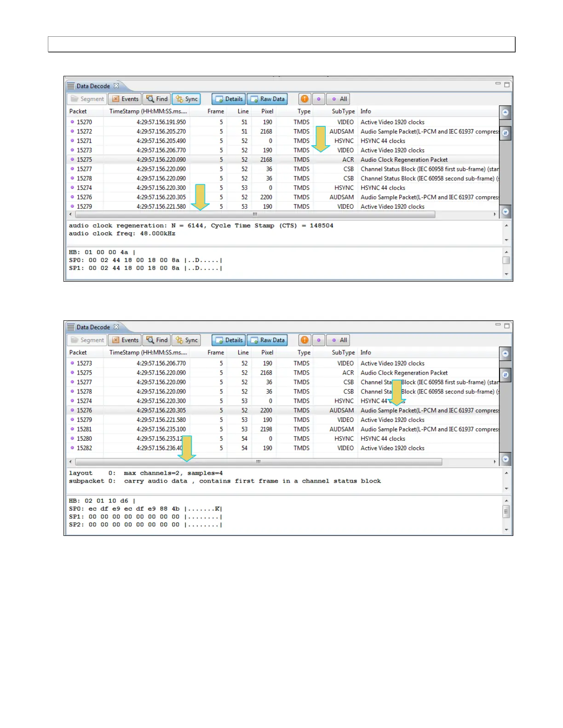
Task: Click purple dot filter icon in lower toolbar
Action: pyautogui.click(x=319, y=340)
